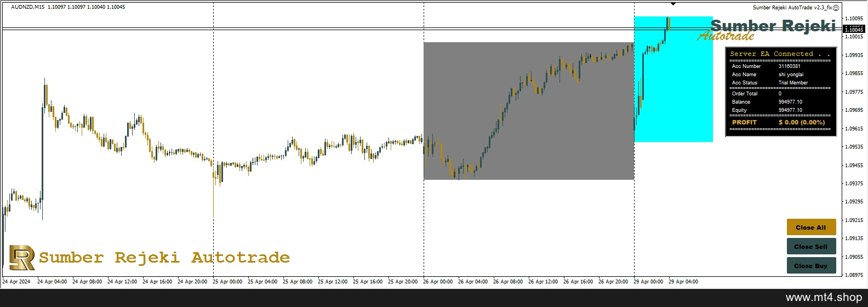Click the 24 Apr 04:00 time label

click(x=52, y=282)
